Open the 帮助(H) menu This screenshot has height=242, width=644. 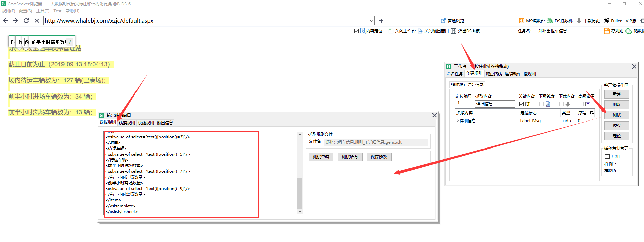click(72, 11)
